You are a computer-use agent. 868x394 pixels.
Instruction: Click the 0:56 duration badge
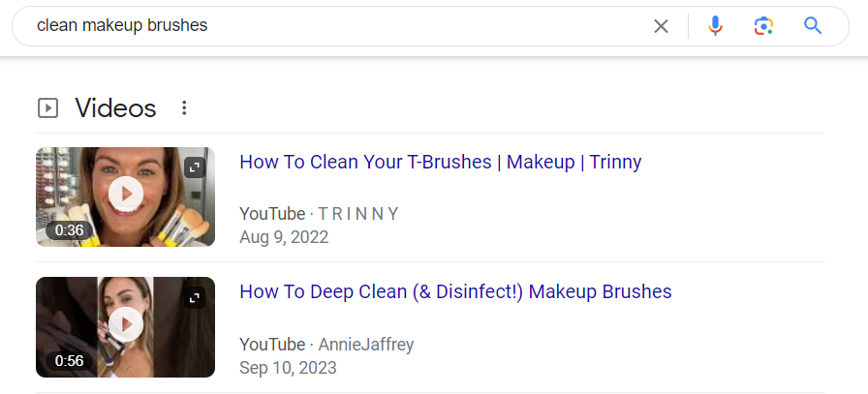(x=69, y=361)
